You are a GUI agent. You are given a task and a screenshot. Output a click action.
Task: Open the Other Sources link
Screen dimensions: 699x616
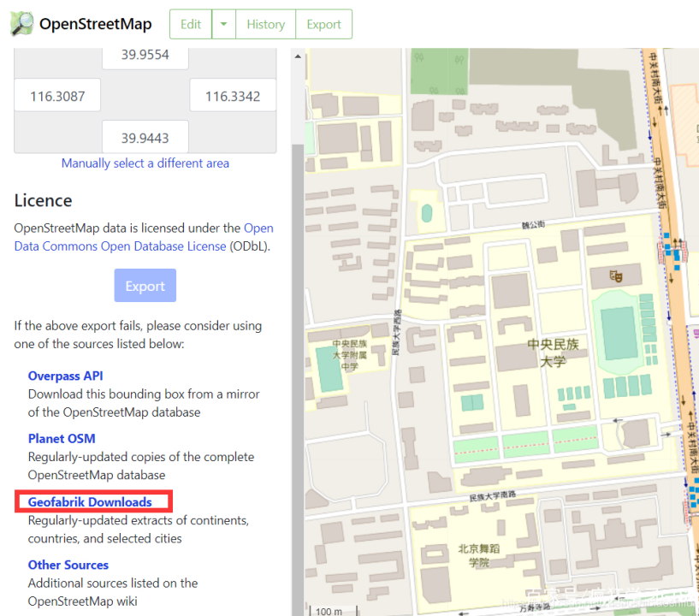(x=68, y=565)
